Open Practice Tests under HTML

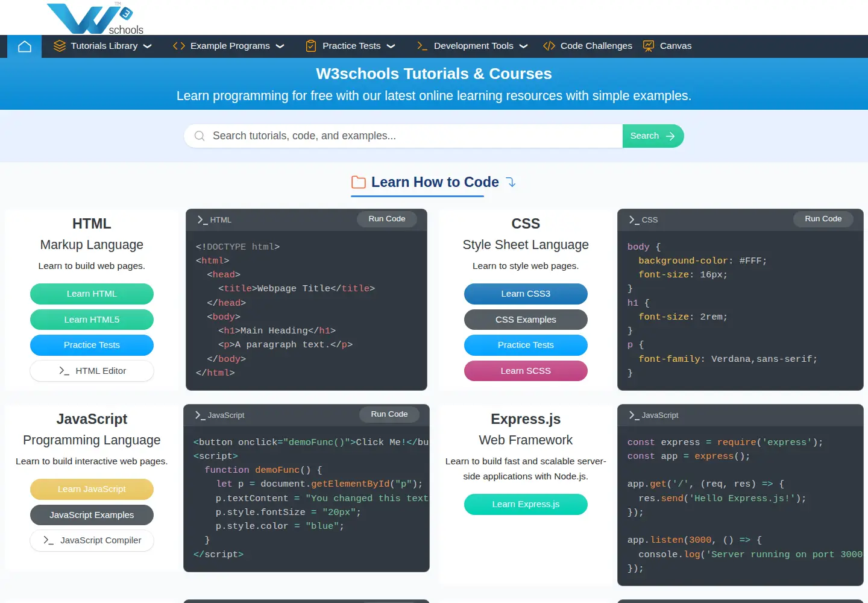point(92,345)
